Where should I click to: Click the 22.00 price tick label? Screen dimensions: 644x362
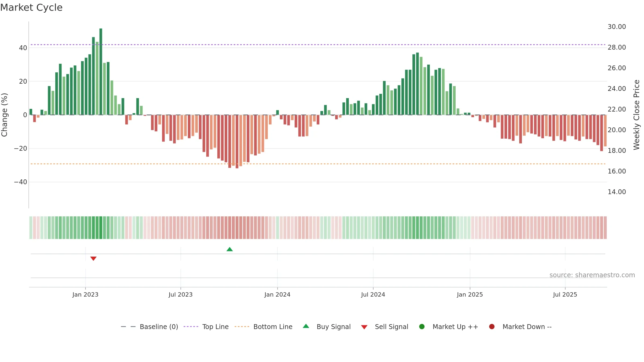(617, 109)
